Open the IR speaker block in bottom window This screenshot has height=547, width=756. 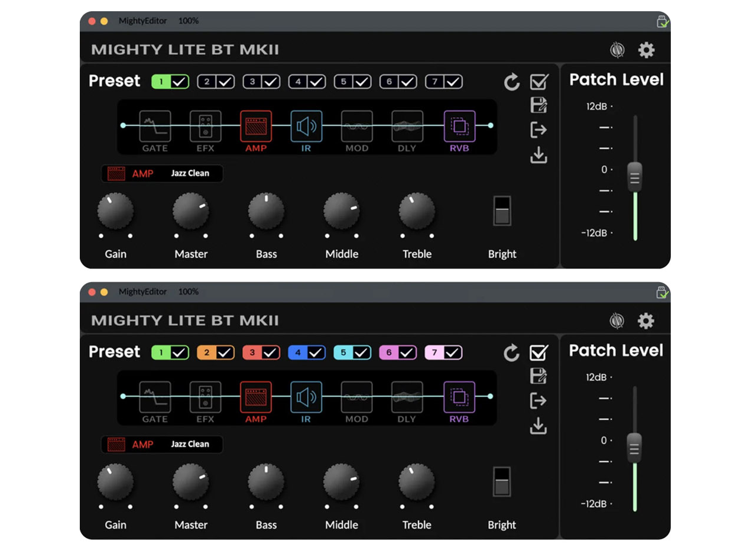point(306,397)
